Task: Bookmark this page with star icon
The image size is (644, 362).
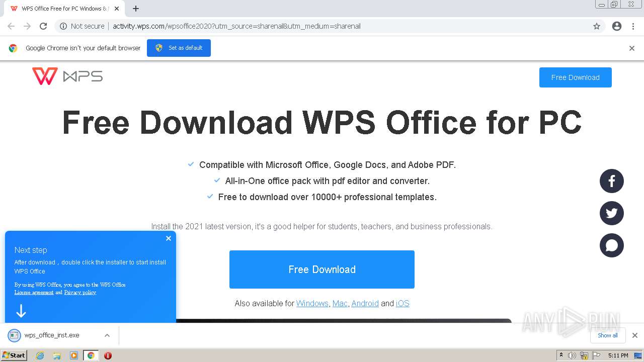Action: pyautogui.click(x=597, y=26)
